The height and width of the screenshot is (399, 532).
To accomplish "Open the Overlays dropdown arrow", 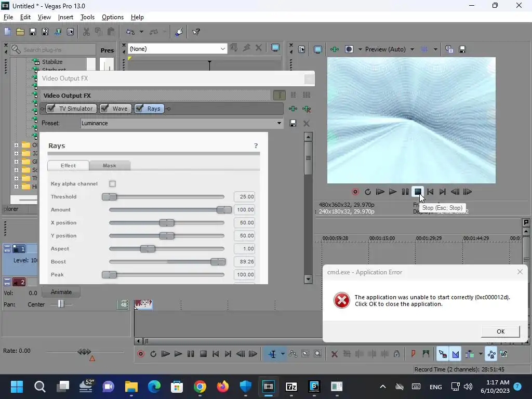I will coord(435,49).
